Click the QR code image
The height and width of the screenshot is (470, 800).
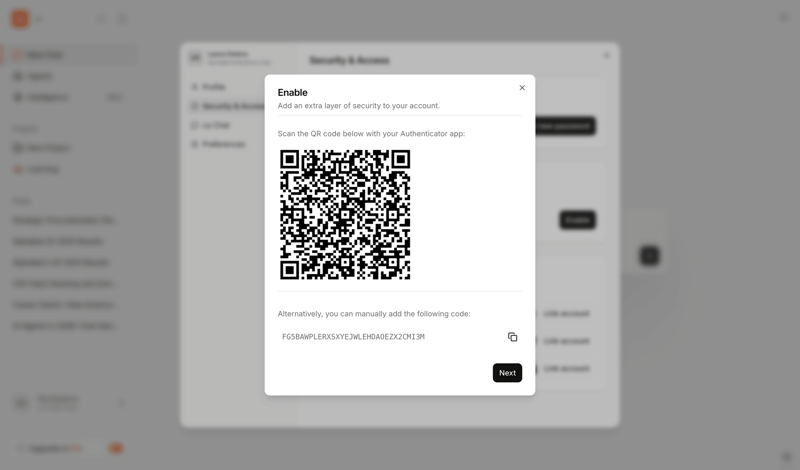345,214
